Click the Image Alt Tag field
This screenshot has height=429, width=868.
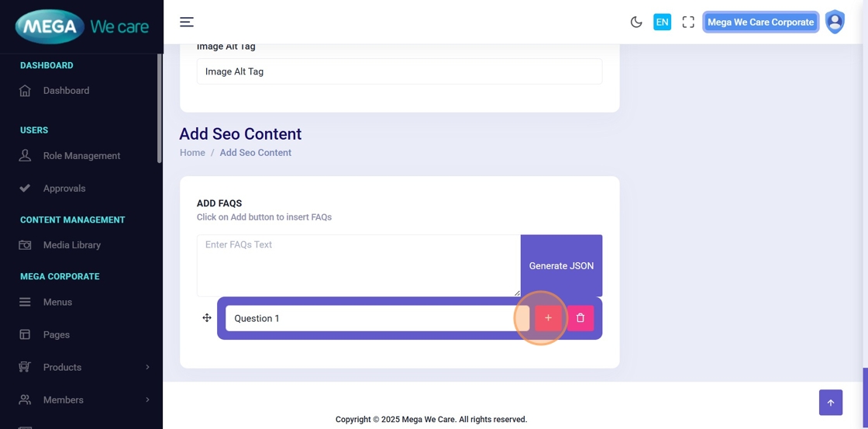point(399,71)
